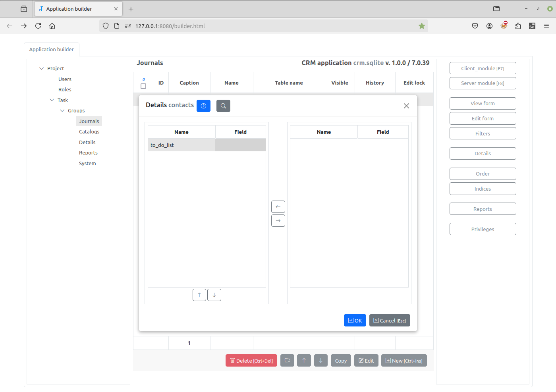Select Catalogs in the project tree
Viewport: 556px width, 392px height.
(x=89, y=132)
